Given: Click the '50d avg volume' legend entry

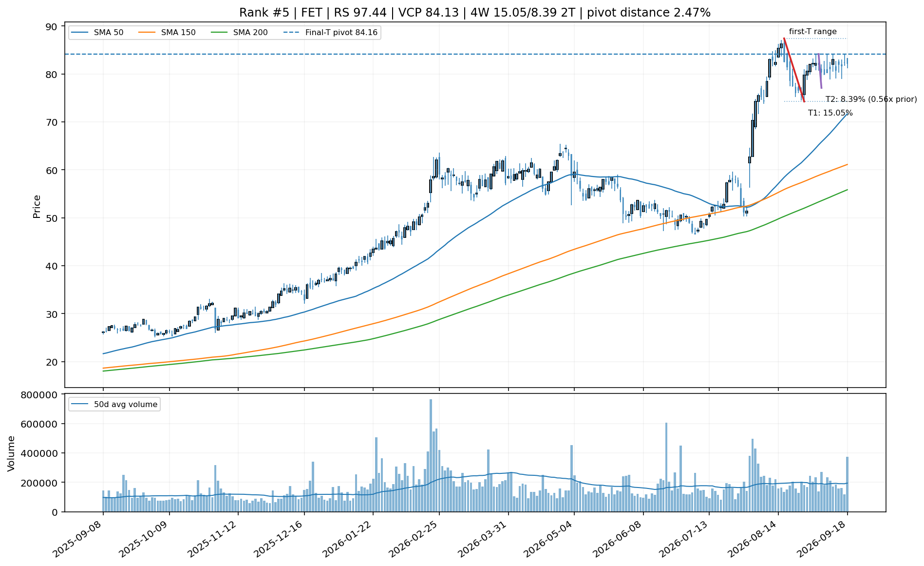Looking at the screenshot, I should point(115,404).
